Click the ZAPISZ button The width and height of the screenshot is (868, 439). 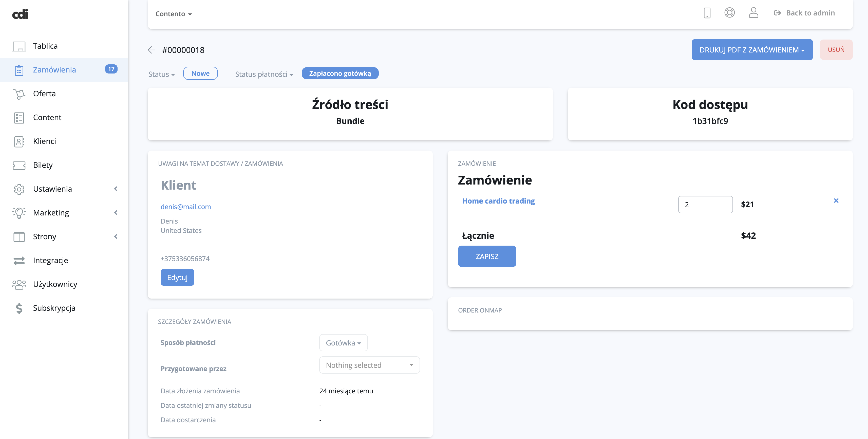[x=486, y=256]
